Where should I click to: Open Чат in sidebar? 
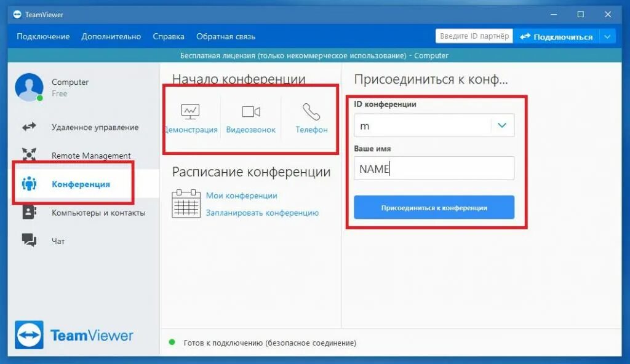(84, 240)
